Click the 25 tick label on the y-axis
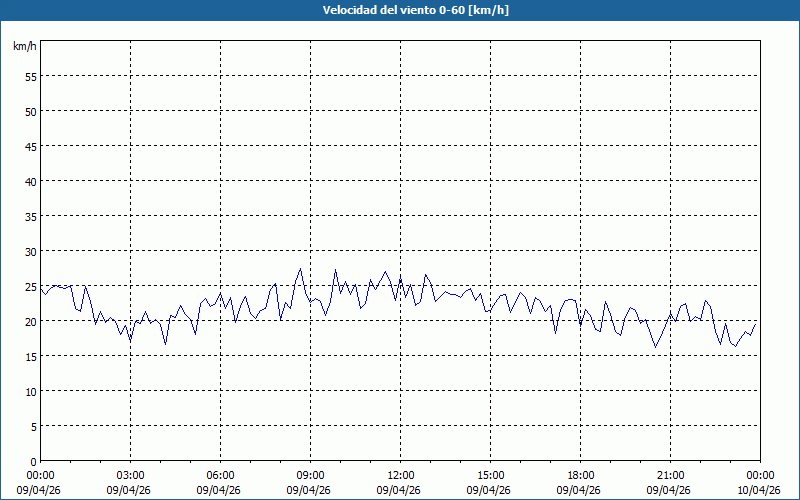The height and width of the screenshot is (500, 800). click(30, 286)
